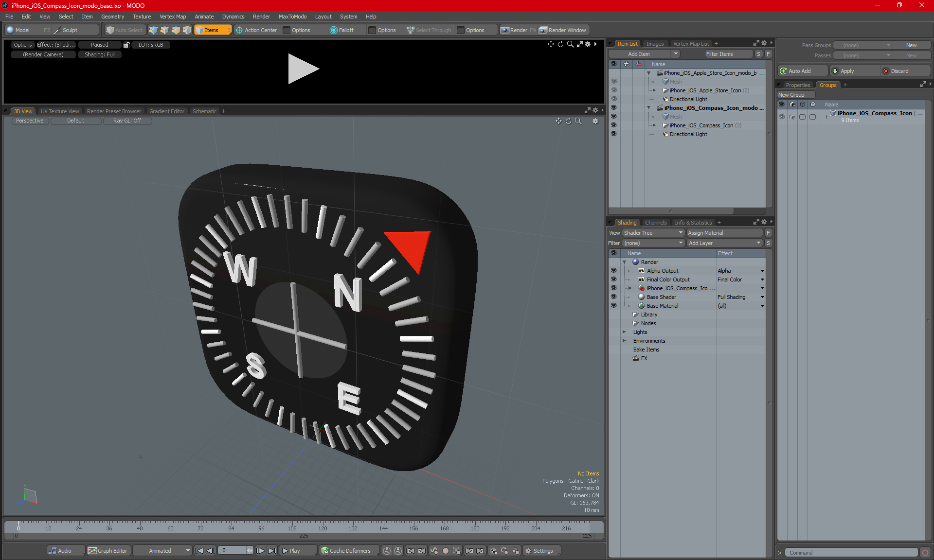Click the record keyframe circle icon
934x560 pixels.
coord(445,551)
